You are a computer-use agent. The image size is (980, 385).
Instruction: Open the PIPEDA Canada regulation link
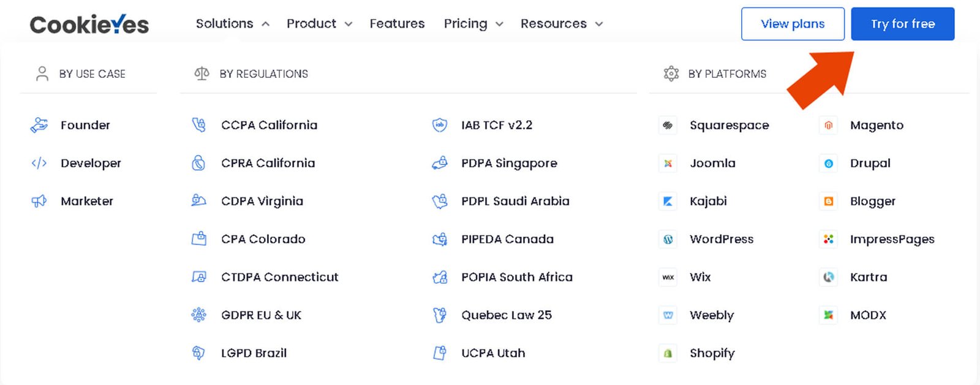[507, 239]
